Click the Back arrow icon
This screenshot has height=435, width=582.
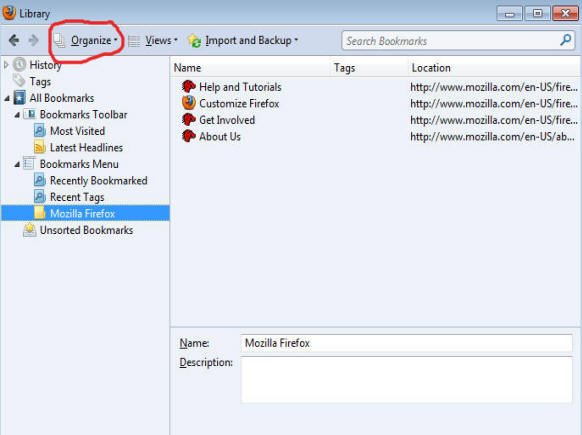[14, 40]
